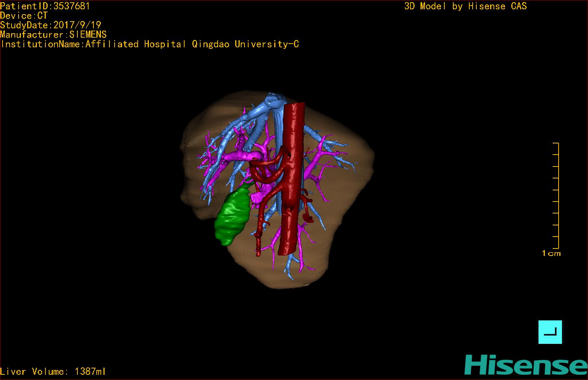The height and width of the screenshot is (380, 588).
Task: Click the Device:CT label
Action: point(24,16)
